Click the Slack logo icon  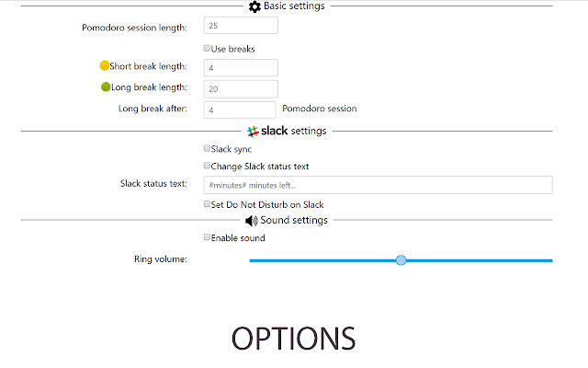point(253,131)
